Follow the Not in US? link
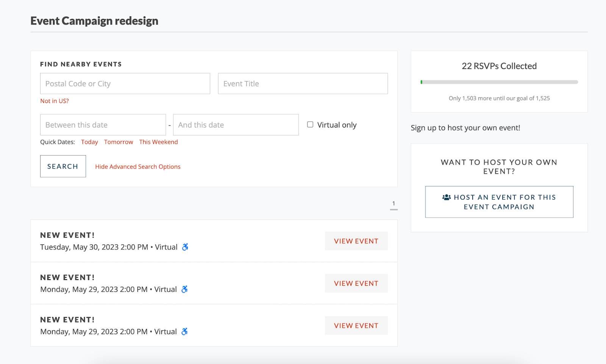 pyautogui.click(x=55, y=101)
